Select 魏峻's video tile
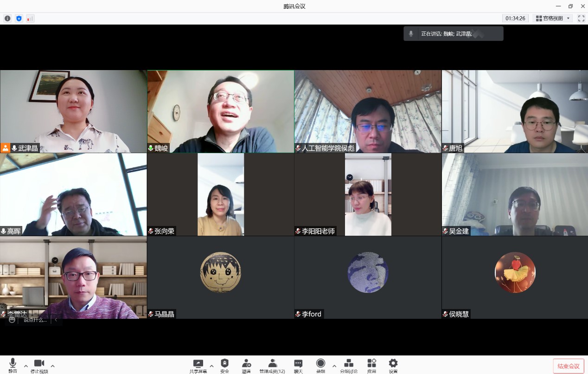The height and width of the screenshot is (374, 588). pyautogui.click(x=221, y=111)
